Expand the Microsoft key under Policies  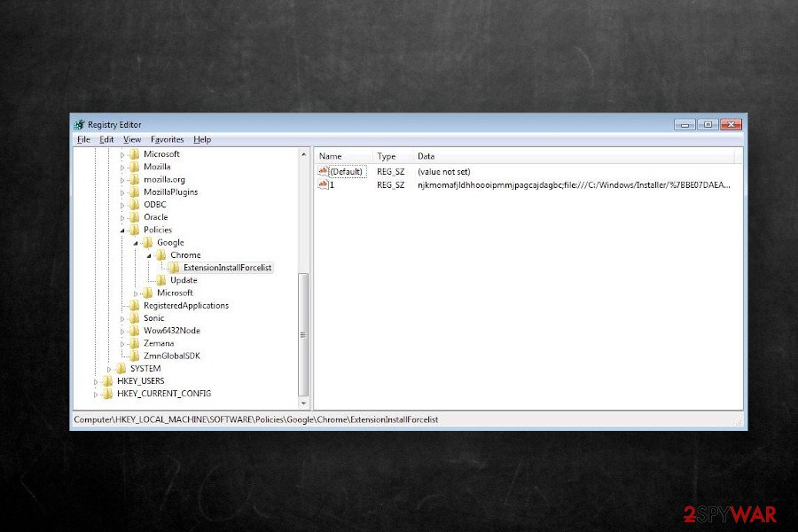[x=136, y=293]
